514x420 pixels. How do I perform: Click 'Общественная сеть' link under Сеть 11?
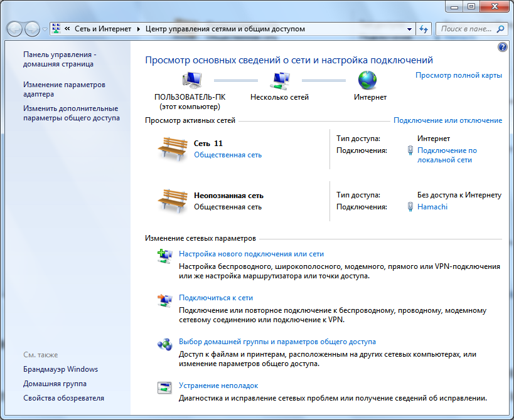tap(227, 155)
